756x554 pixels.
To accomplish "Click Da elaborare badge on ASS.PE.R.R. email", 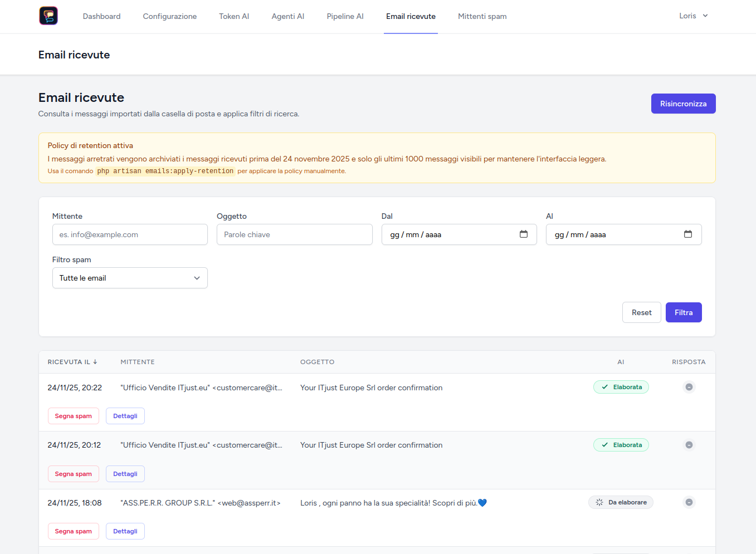I will pyautogui.click(x=621, y=502).
